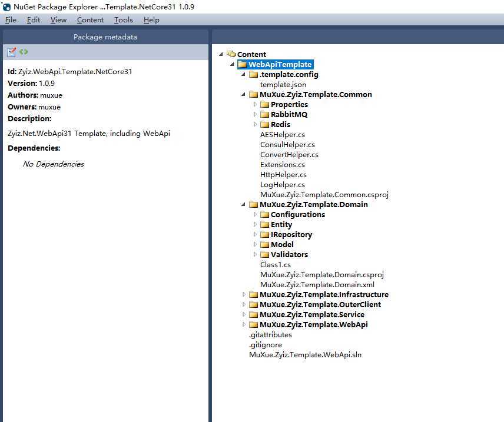Screen dimensions: 504x422
Task: Select the .gitignore file
Action: click(266, 344)
